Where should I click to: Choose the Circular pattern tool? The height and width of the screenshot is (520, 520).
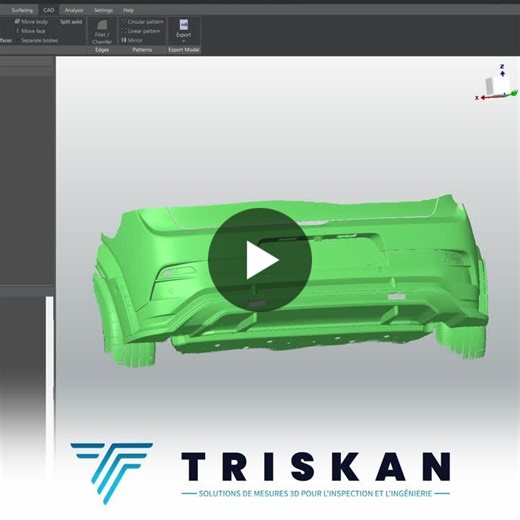(x=142, y=22)
